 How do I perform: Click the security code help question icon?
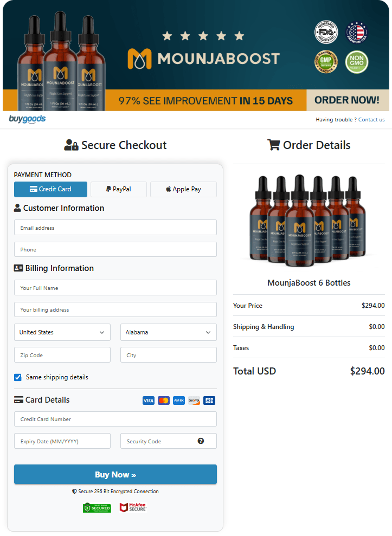[201, 441]
